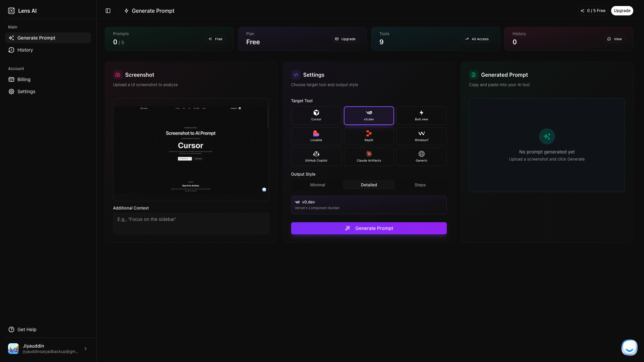644x362 pixels.
Task: Select Claude Artifacts tool
Action: (x=369, y=157)
